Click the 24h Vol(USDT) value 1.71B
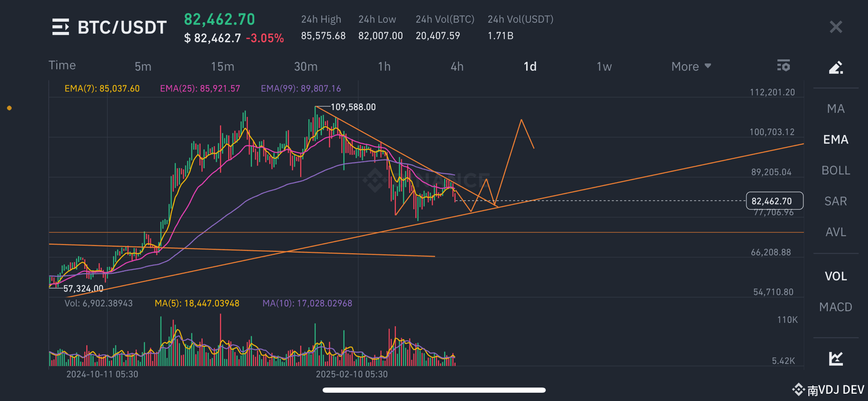 click(500, 36)
